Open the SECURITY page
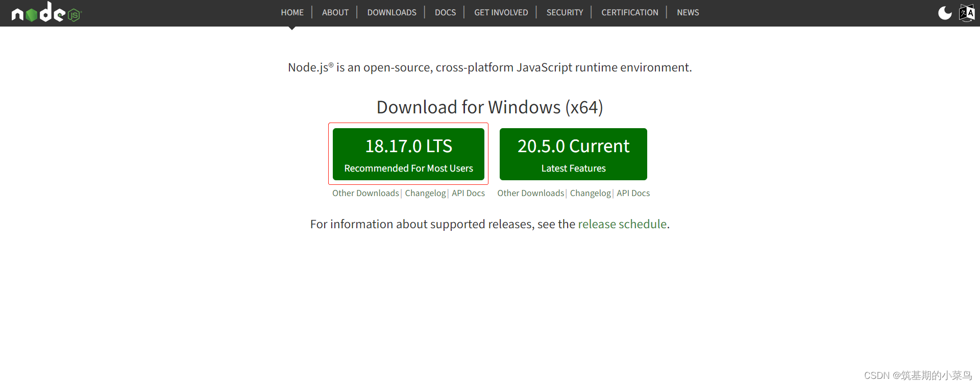Viewport: 980px width, 385px height. coord(565,12)
